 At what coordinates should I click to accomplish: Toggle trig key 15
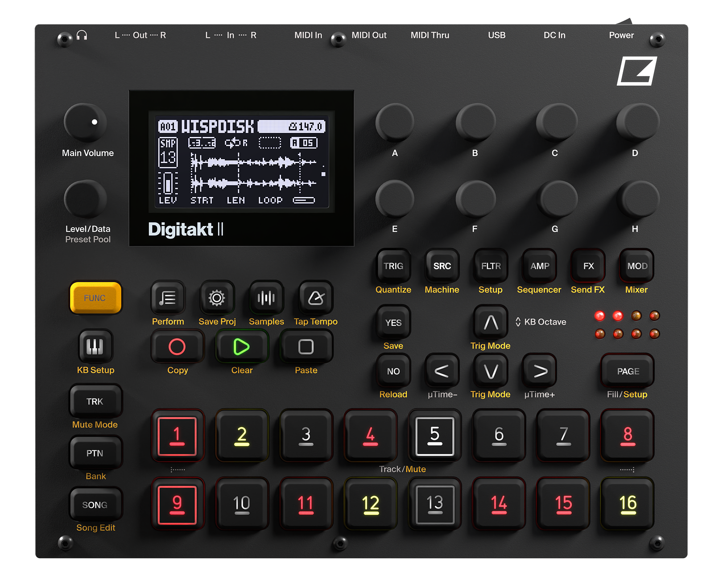[x=563, y=504]
